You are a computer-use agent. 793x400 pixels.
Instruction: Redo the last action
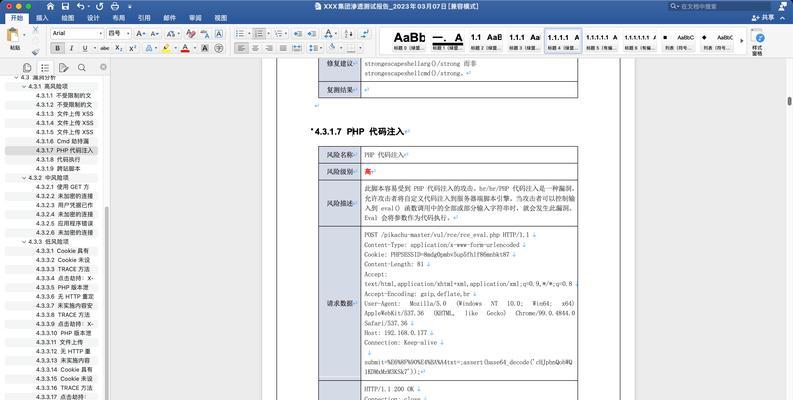tap(99, 7)
